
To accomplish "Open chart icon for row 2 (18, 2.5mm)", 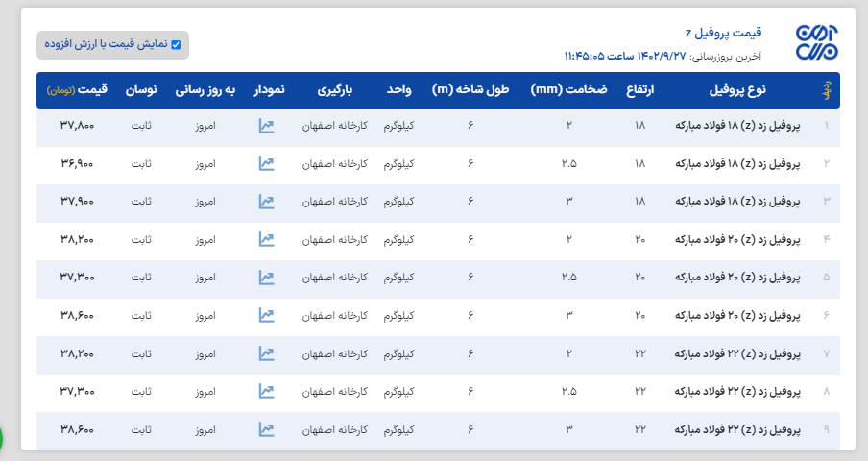I will pos(267,163).
